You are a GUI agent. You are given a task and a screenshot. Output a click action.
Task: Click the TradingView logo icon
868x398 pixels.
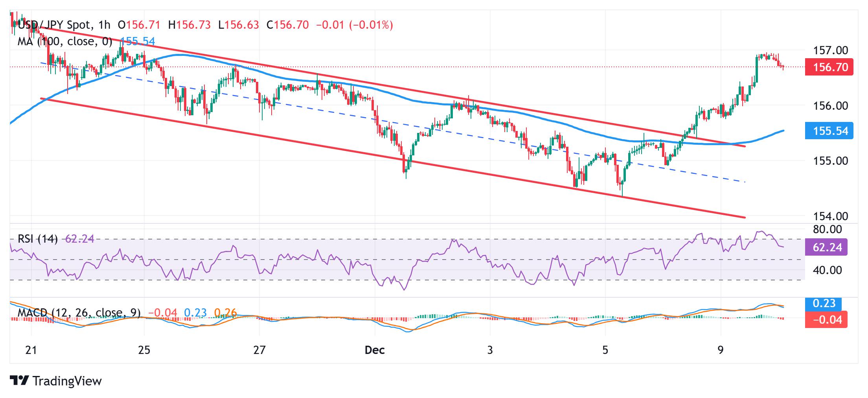pos(19,381)
